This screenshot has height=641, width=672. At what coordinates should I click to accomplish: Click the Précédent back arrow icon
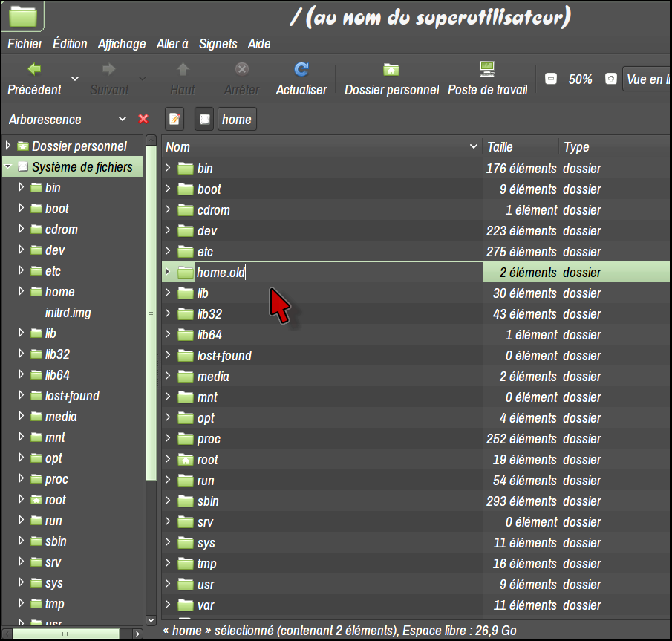34,70
